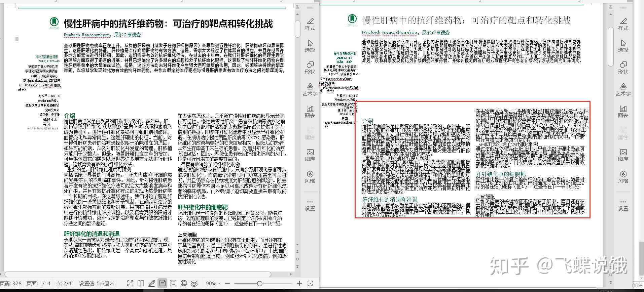Open 形状 shapes in left window sidebar

pyautogui.click(x=310, y=68)
